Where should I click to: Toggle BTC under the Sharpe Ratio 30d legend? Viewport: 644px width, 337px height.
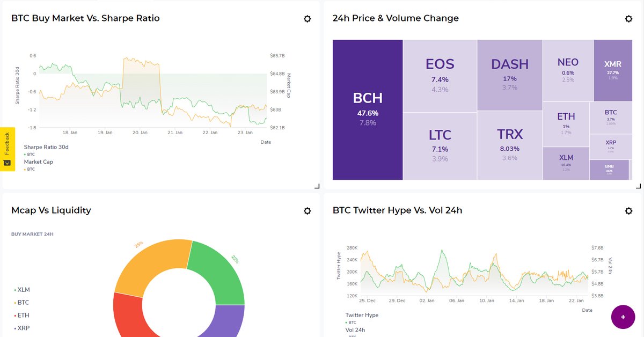[31, 154]
